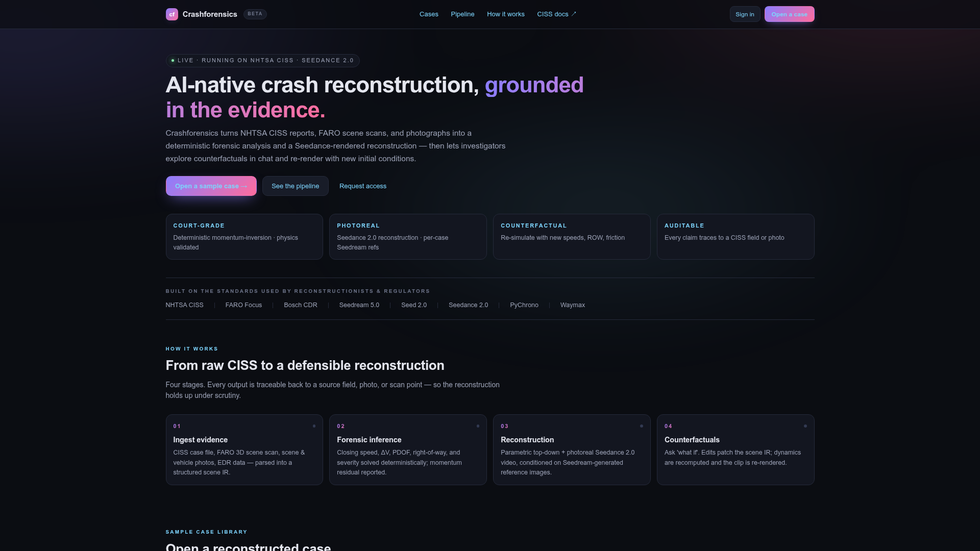Click the LIVE running on NHTSA CISS pill
This screenshot has width=980, height=551.
tap(262, 61)
